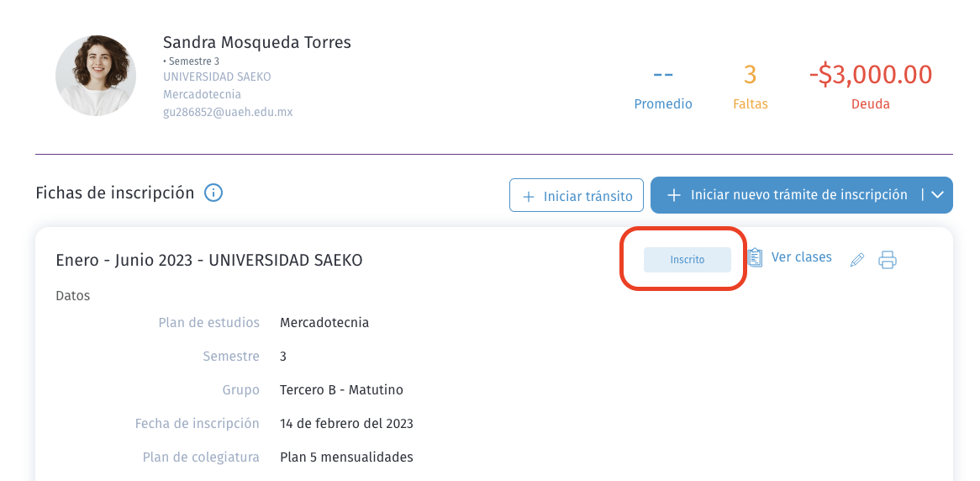Click the Mercadotecnia program link in header
980x481 pixels.
coord(202,94)
